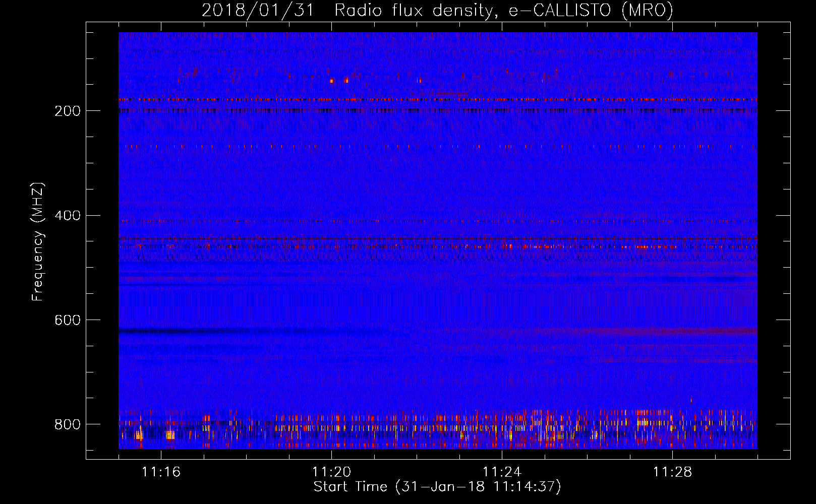Click the 800 frequency tick label

coord(68,424)
